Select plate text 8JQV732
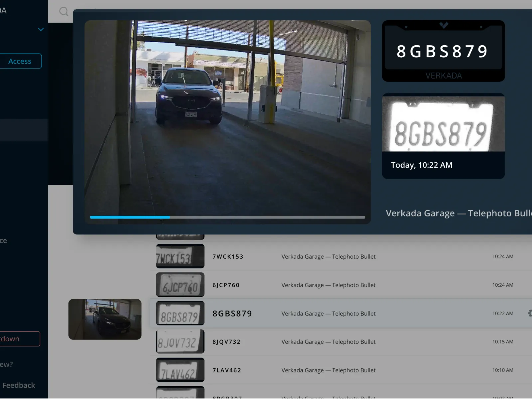The width and height of the screenshot is (532, 399). [x=226, y=342]
